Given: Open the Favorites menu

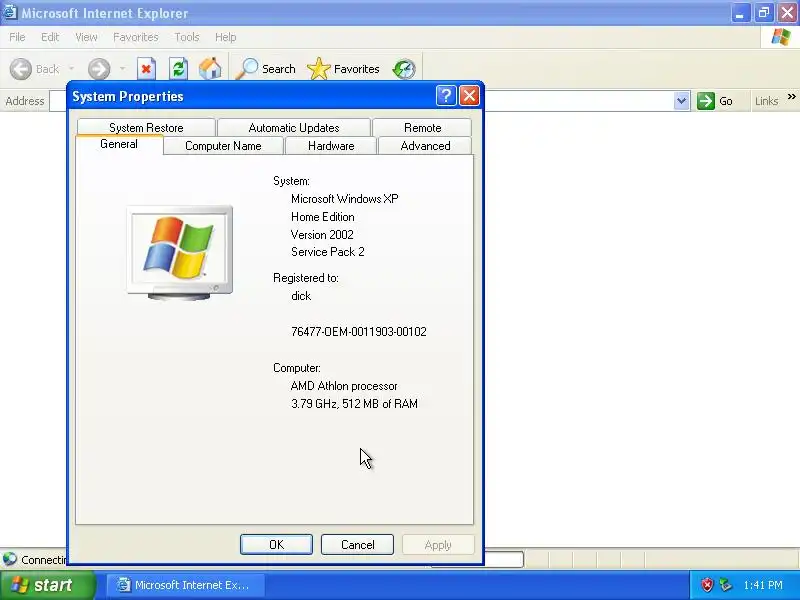Looking at the screenshot, I should [136, 37].
